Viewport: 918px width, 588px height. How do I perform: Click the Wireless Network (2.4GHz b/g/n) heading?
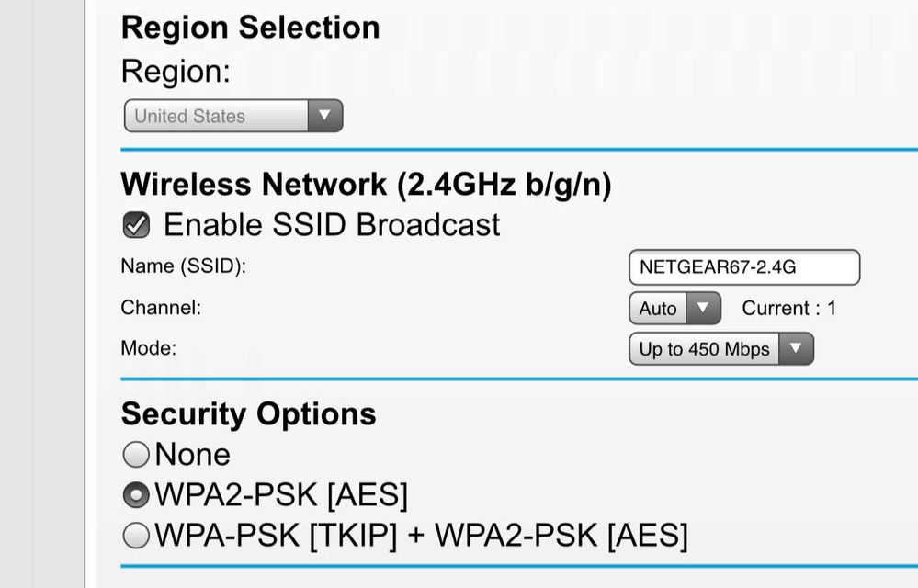(x=366, y=185)
